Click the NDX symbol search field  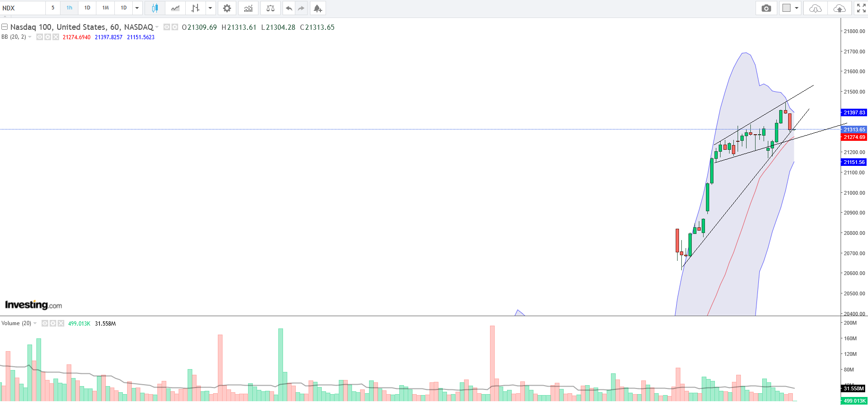click(x=23, y=8)
